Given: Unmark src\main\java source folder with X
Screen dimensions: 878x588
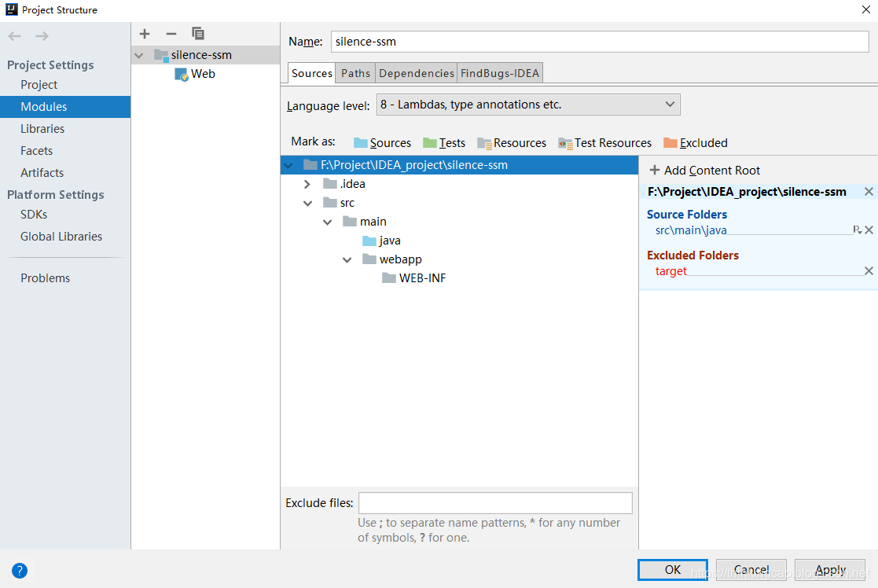Looking at the screenshot, I should click(x=869, y=230).
